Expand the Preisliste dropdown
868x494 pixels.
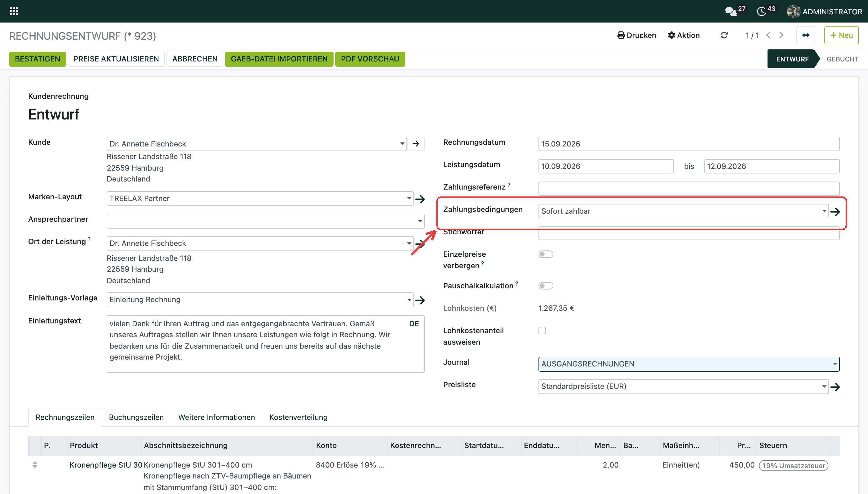(824, 387)
